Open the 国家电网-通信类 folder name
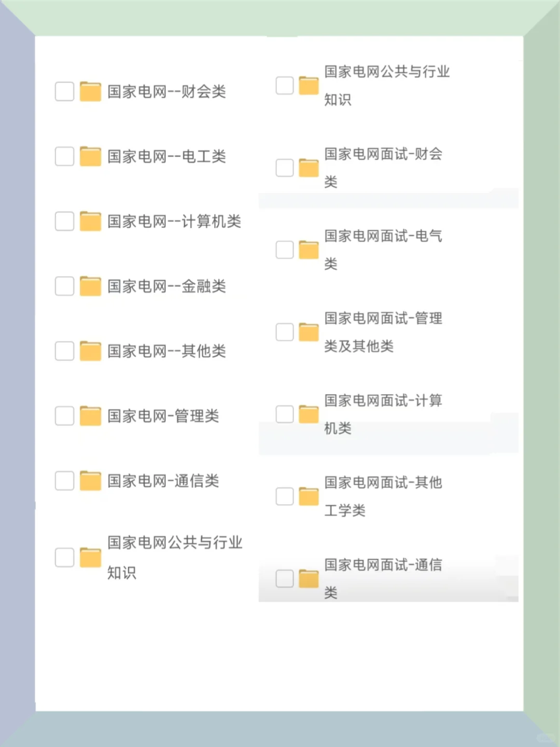 (163, 481)
